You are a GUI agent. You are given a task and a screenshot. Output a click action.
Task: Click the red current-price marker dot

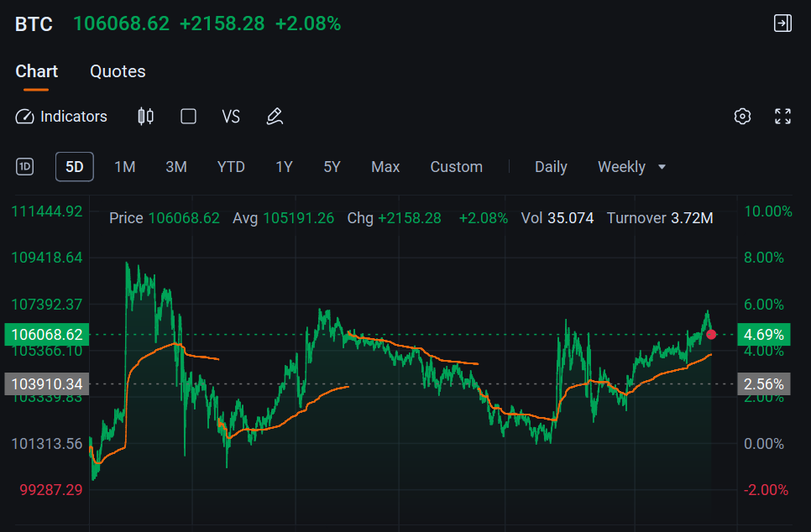(711, 335)
